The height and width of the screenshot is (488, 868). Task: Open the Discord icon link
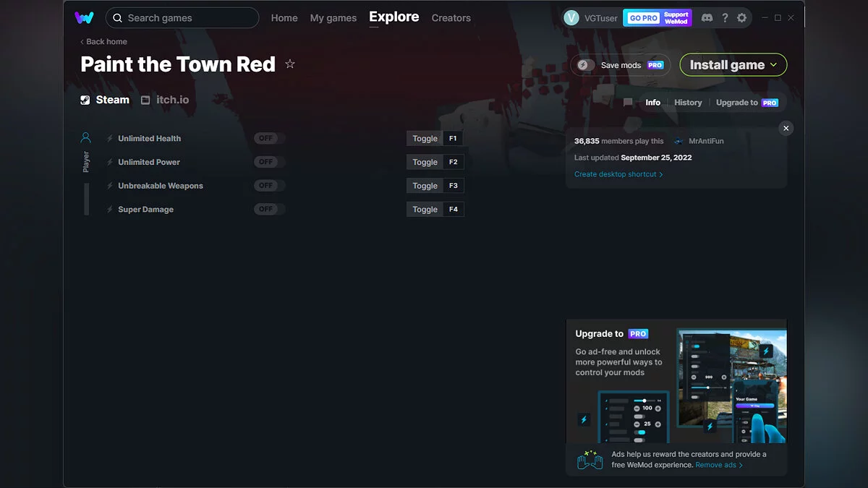coord(707,18)
